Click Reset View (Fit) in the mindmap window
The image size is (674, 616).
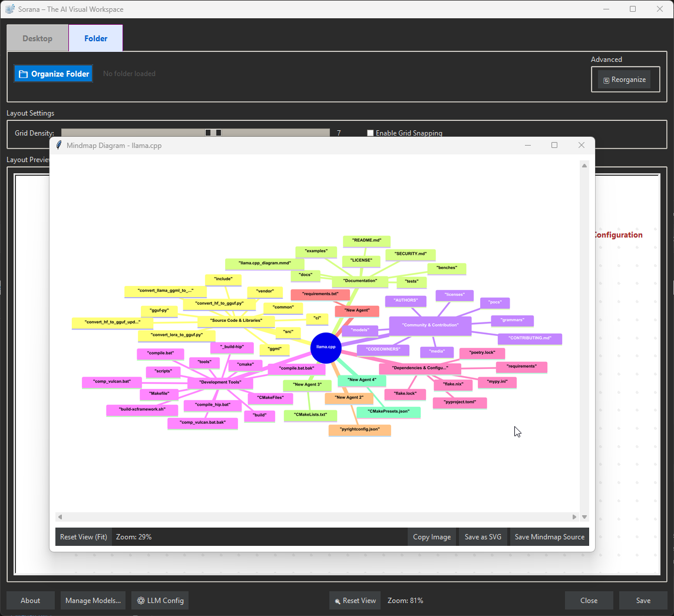coord(83,536)
